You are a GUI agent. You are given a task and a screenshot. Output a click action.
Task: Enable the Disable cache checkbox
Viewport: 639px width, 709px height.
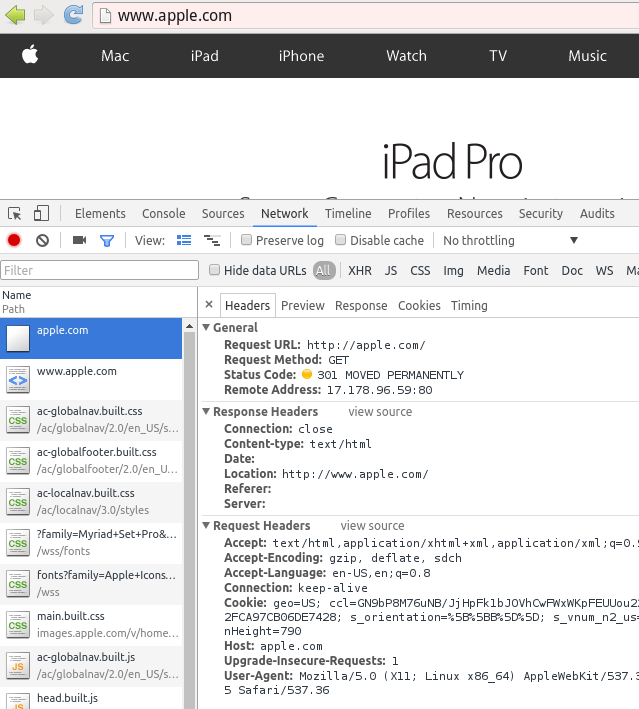point(340,240)
